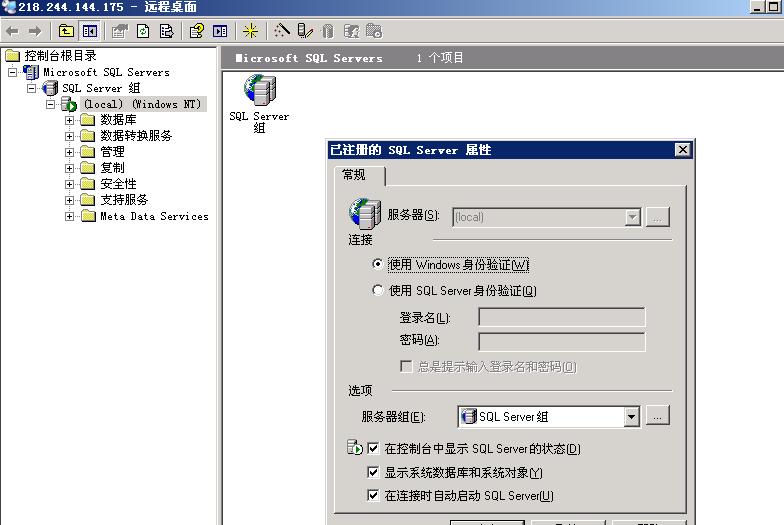Click the New Database cylinder icon
The width and height of the screenshot is (784, 525).
328,31
